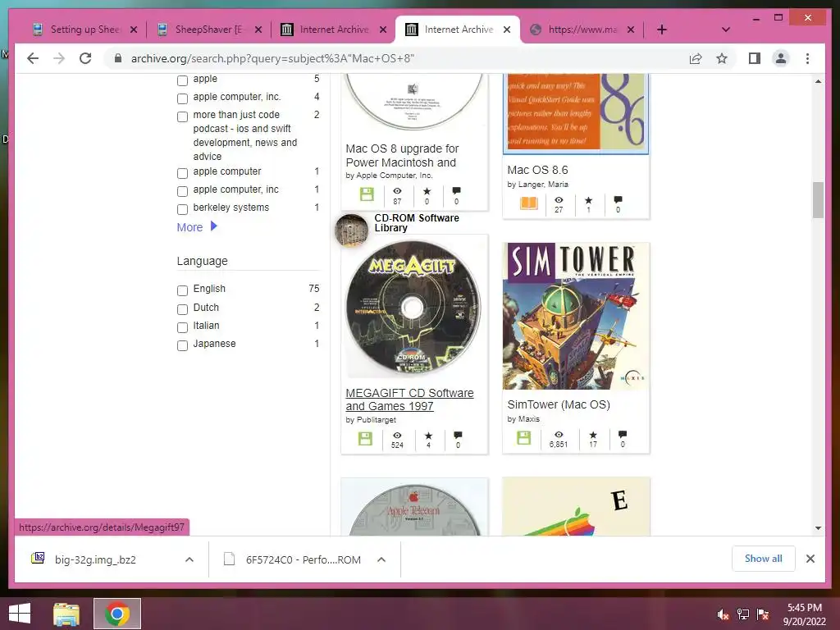Check the 'apple computer' filter checkbox
840x630 pixels.
182,173
